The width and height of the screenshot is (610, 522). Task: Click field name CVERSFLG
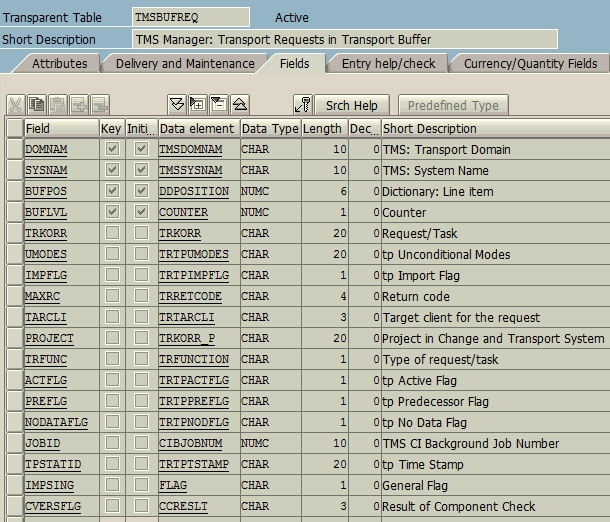(x=53, y=506)
